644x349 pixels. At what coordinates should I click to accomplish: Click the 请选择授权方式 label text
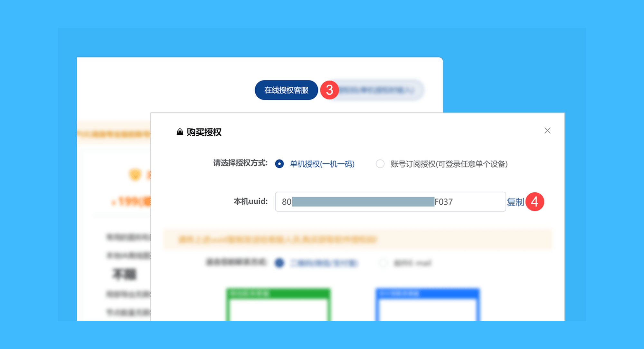coord(240,163)
